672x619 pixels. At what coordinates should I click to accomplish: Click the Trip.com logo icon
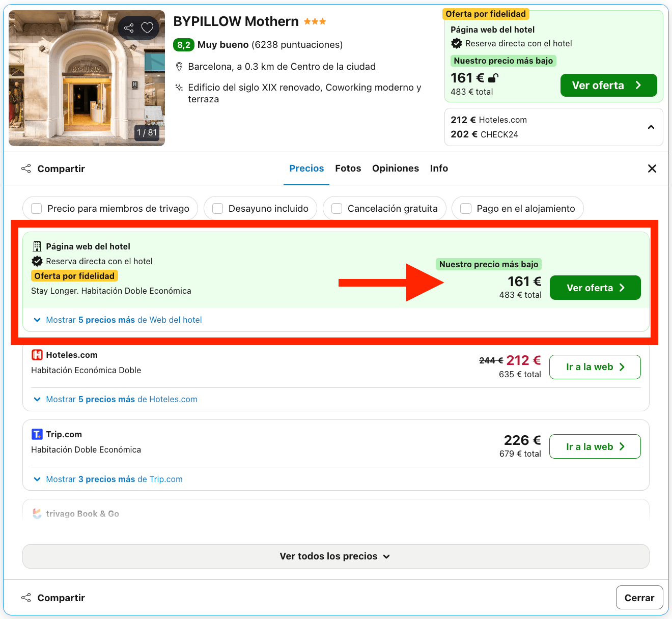click(x=37, y=434)
